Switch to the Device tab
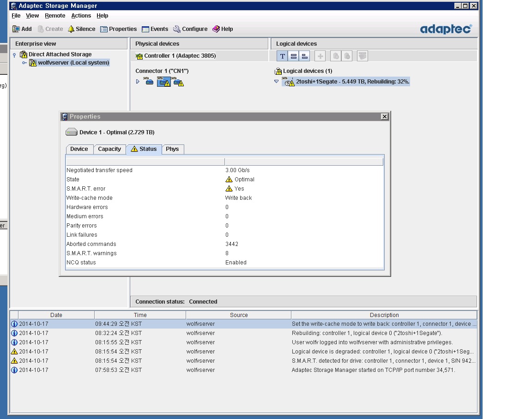Viewport: 532px width, 419px height. [79, 149]
